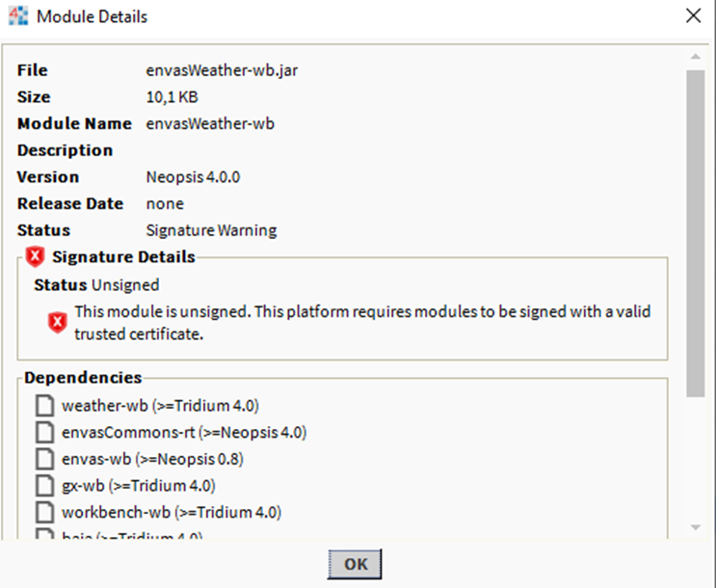Click the document icon beside gx-wb
Screen dimensions: 716x588
coord(44,486)
